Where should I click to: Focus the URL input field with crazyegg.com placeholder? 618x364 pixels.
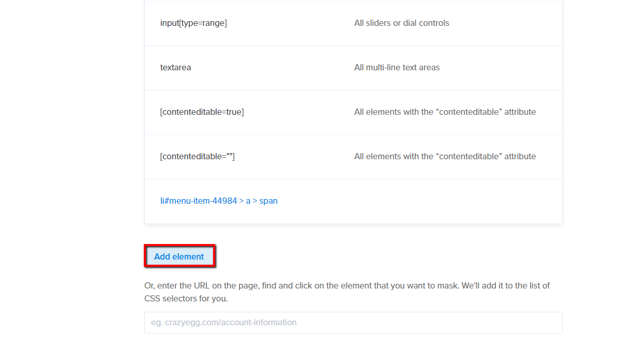[353, 323]
